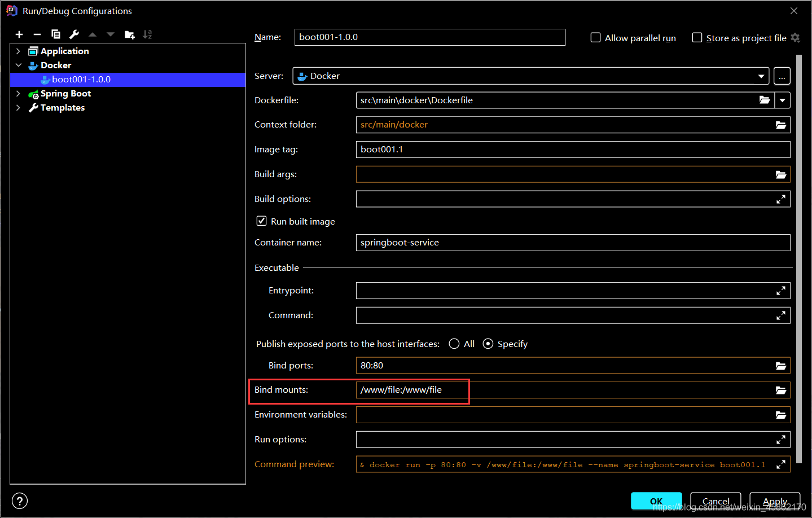Open Dockerfile dropdown arrow
The image size is (812, 518).
(x=783, y=100)
